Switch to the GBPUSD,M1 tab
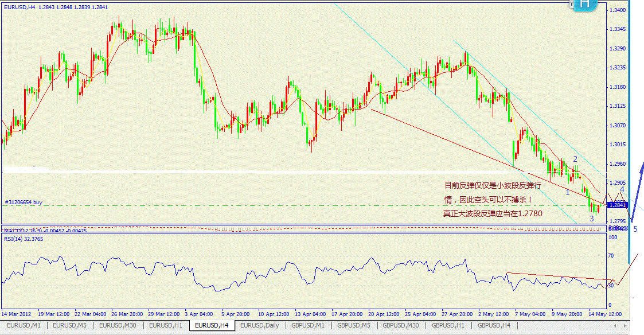This screenshot has height=335, width=644. [308, 326]
